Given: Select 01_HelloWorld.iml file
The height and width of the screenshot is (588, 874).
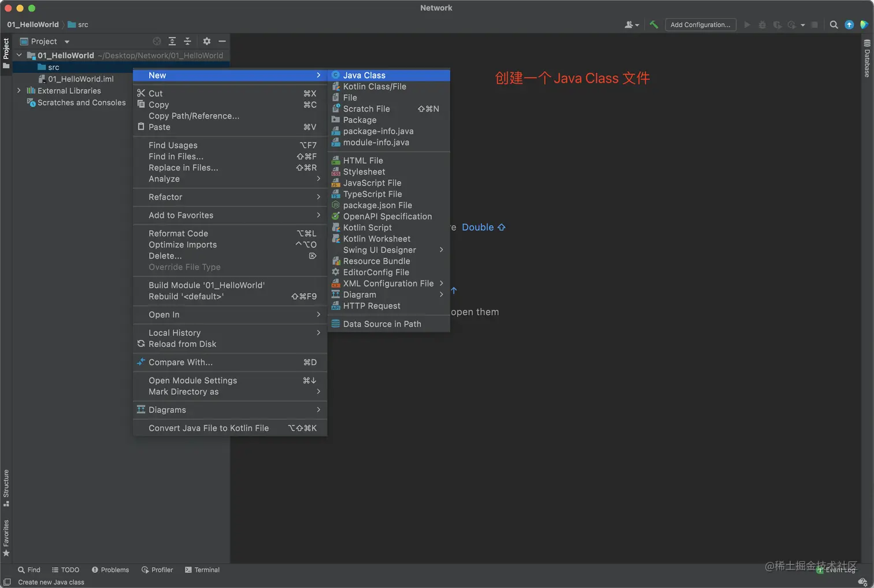Looking at the screenshot, I should [x=76, y=79].
